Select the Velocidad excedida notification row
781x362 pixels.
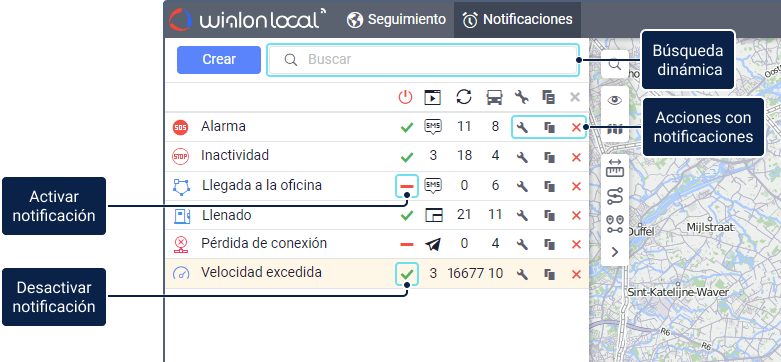377,273
